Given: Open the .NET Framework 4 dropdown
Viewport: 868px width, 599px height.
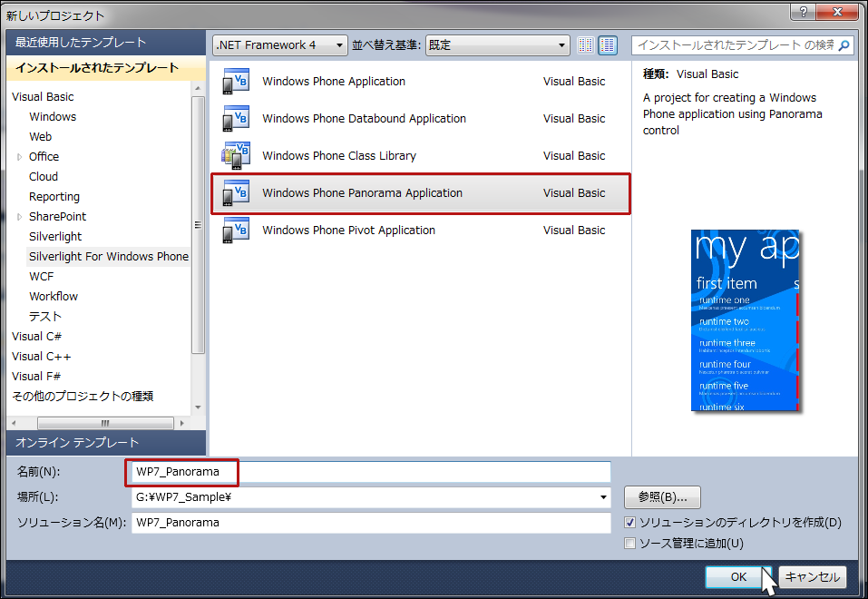Looking at the screenshot, I should pos(280,44).
